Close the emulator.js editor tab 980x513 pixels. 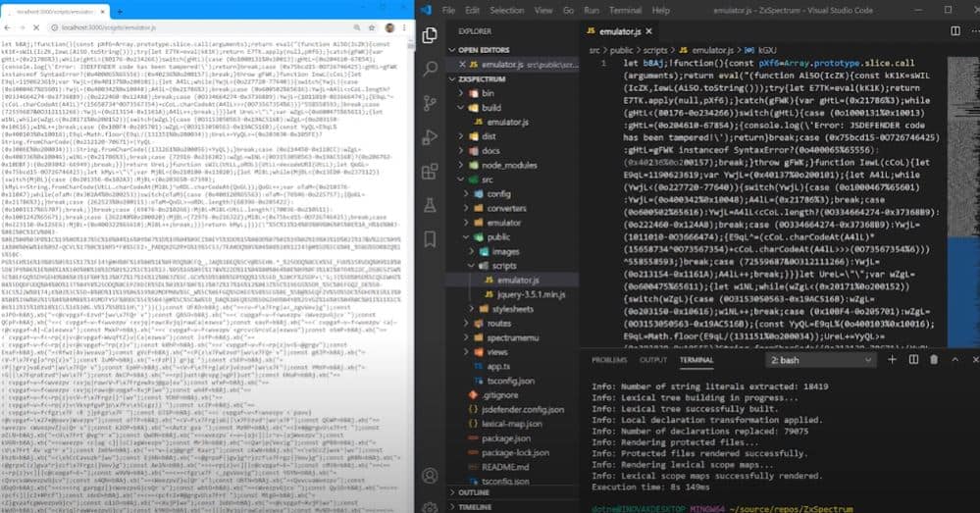648,31
